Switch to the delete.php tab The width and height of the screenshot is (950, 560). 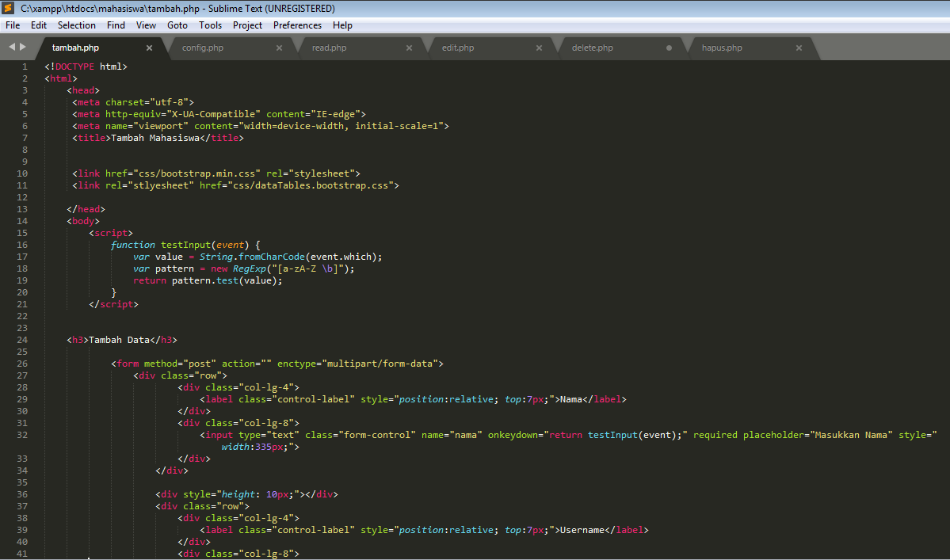593,48
